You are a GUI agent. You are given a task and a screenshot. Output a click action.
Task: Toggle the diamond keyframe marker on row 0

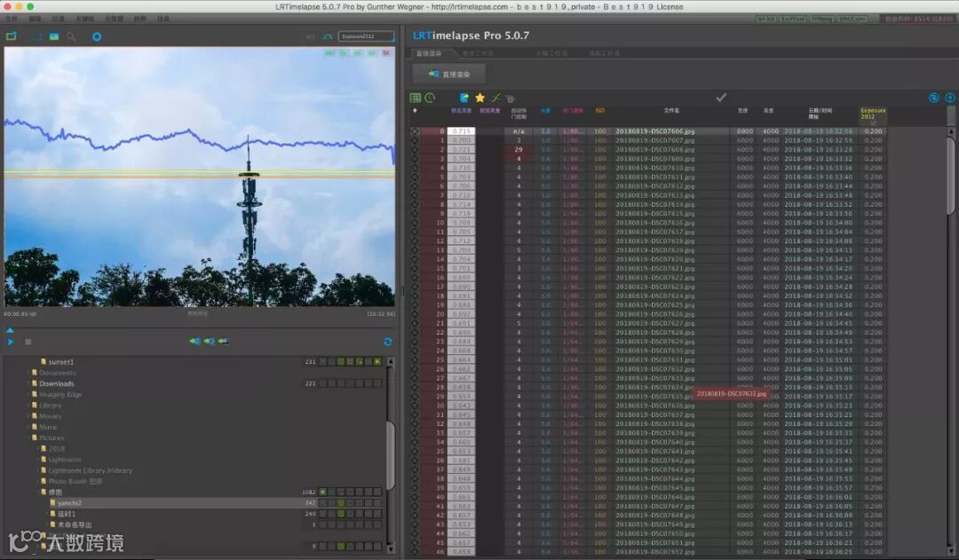(x=415, y=131)
